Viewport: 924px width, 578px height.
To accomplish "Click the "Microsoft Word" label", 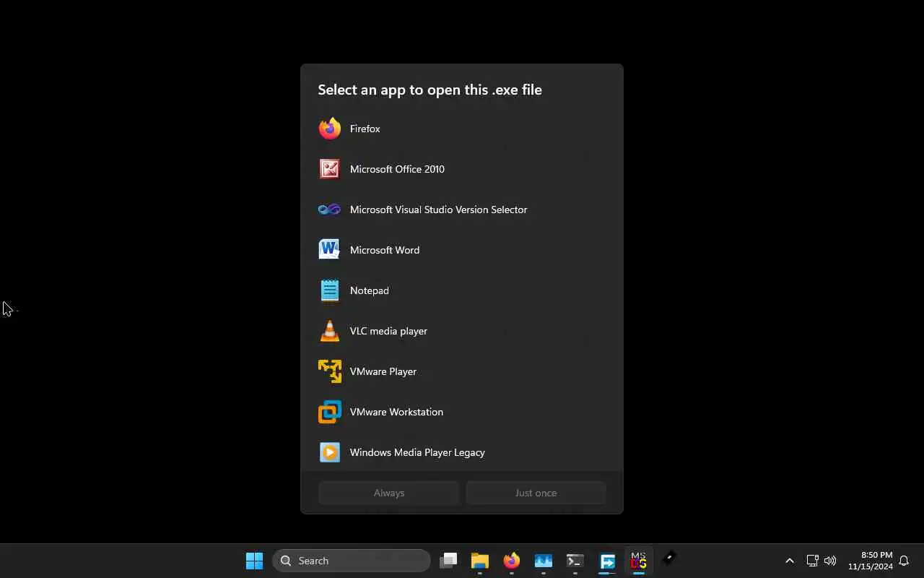I will [x=385, y=250].
